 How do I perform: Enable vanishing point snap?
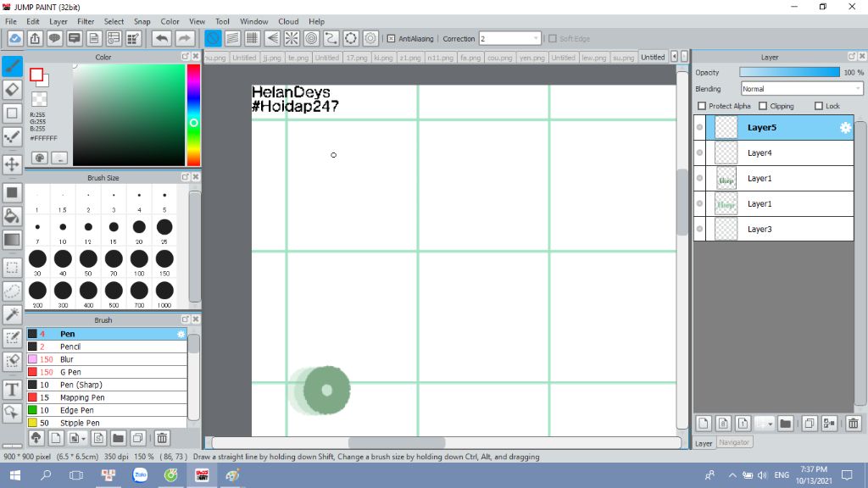pos(272,39)
